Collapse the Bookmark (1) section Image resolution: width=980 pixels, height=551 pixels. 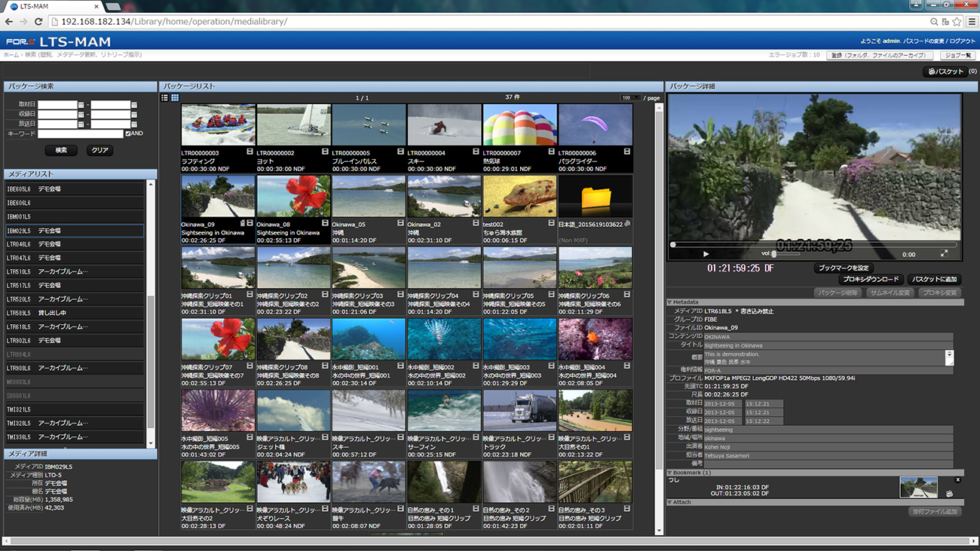click(x=670, y=473)
